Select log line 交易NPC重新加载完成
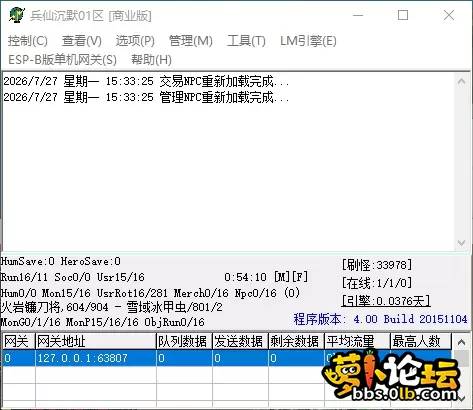This screenshot has width=473, height=410. coord(146,81)
